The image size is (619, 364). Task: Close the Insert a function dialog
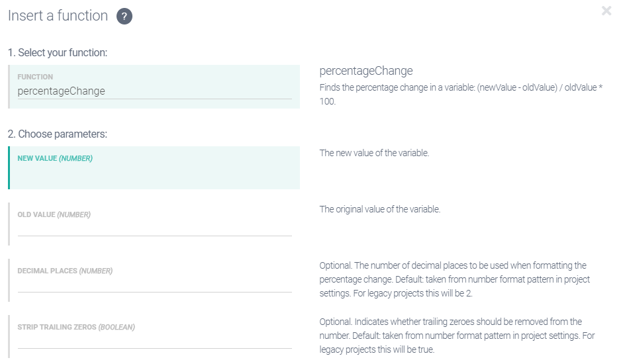606,11
